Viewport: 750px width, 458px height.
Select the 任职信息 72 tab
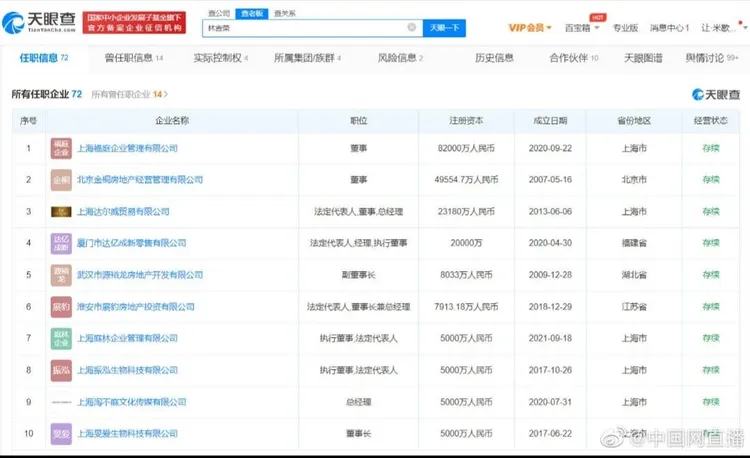[x=44, y=58]
